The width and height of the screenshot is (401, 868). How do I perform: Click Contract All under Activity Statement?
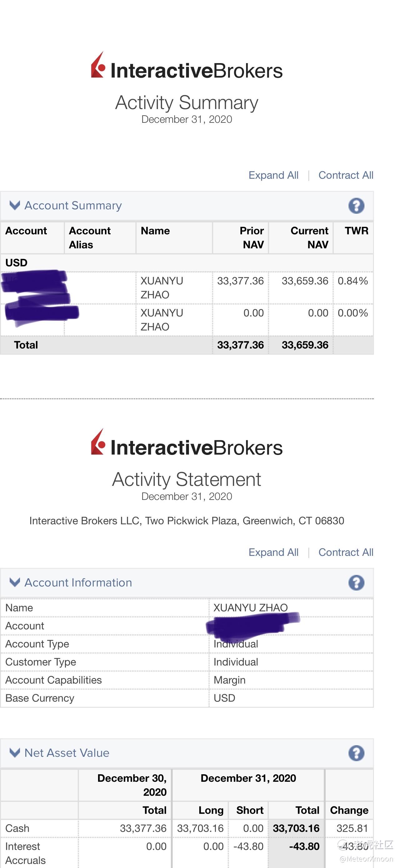pyautogui.click(x=346, y=552)
